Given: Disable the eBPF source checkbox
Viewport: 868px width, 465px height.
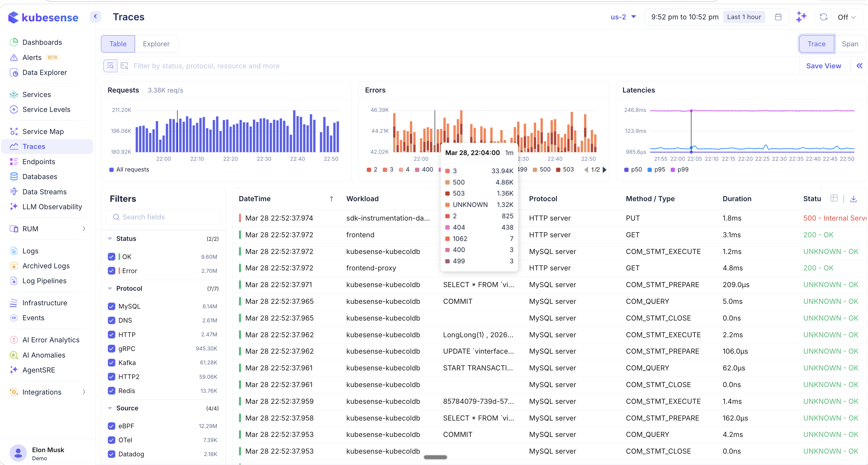Looking at the screenshot, I should (111, 426).
